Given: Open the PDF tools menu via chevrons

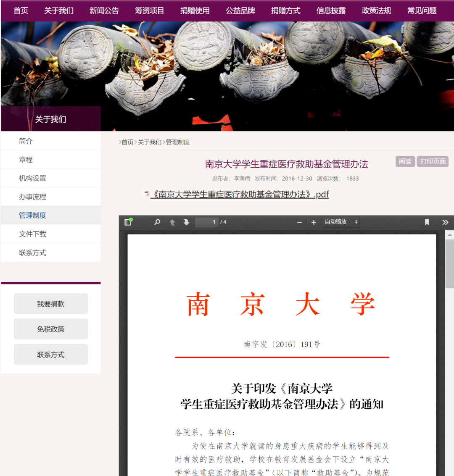Looking at the screenshot, I should click(445, 222).
